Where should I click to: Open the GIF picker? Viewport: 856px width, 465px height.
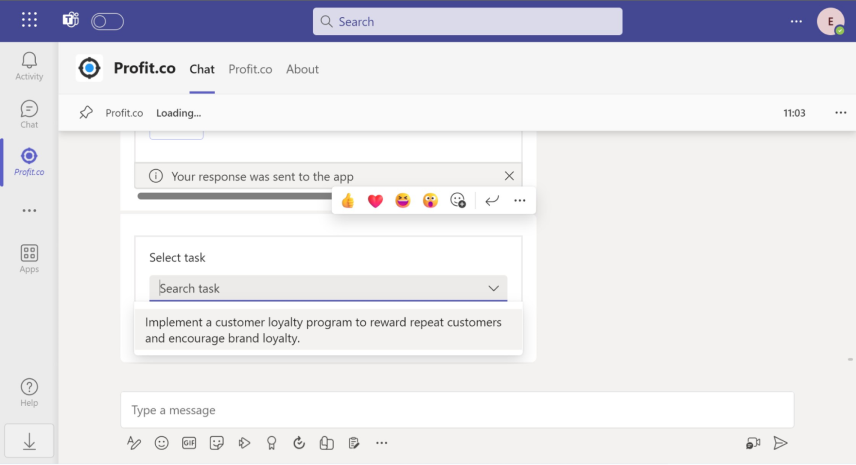[189, 443]
